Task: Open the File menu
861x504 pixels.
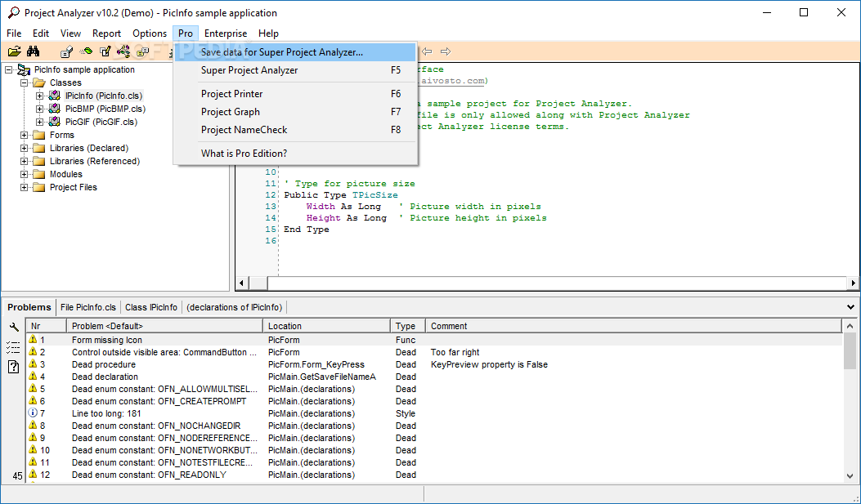Action: 14,33
